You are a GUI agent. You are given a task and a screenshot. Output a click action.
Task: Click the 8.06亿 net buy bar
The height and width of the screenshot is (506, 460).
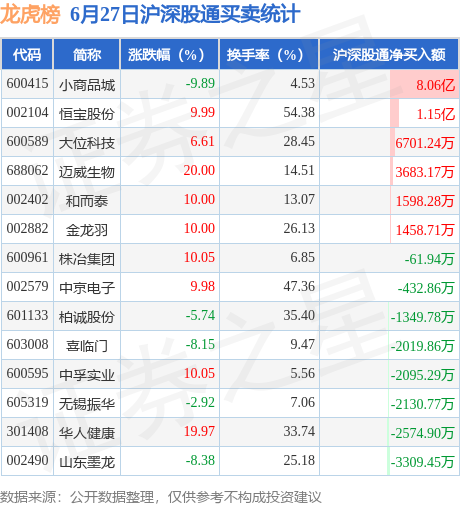tap(424, 85)
